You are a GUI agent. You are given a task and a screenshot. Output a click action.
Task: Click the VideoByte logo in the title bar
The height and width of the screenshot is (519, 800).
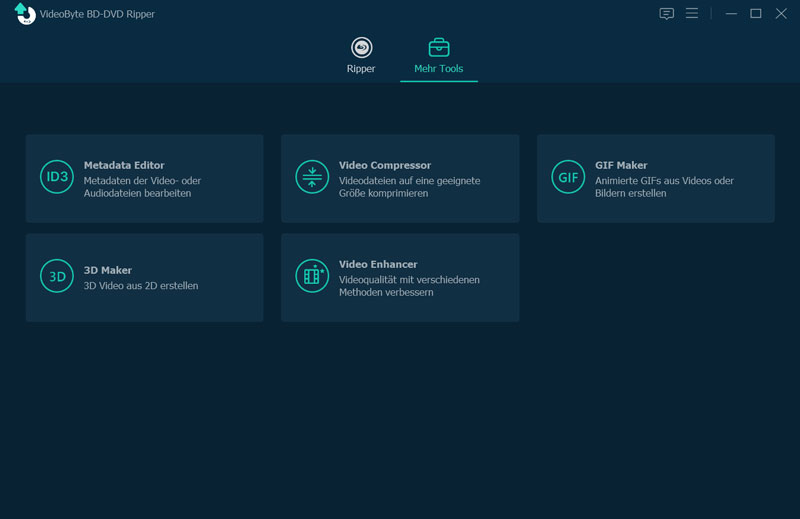25,13
